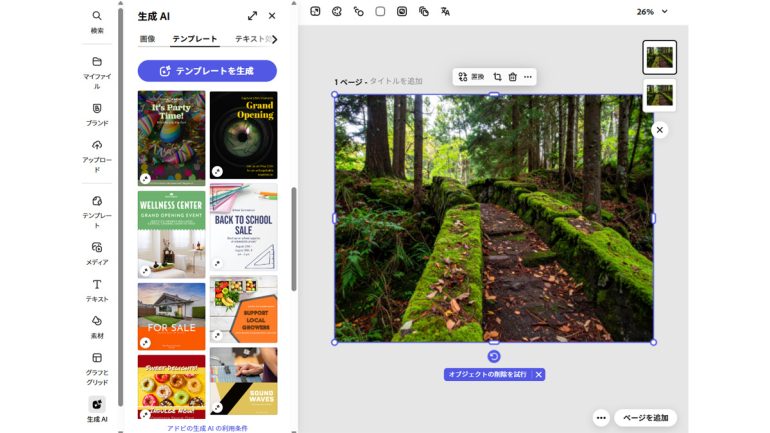This screenshot has height=433, width=770.
Task: Switch to the テンプレート tab
Action: tap(194, 39)
